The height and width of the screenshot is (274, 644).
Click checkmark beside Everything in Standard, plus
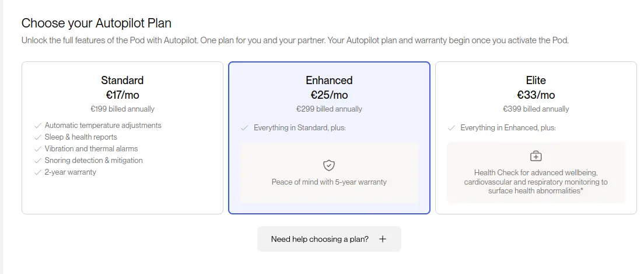[x=244, y=127]
